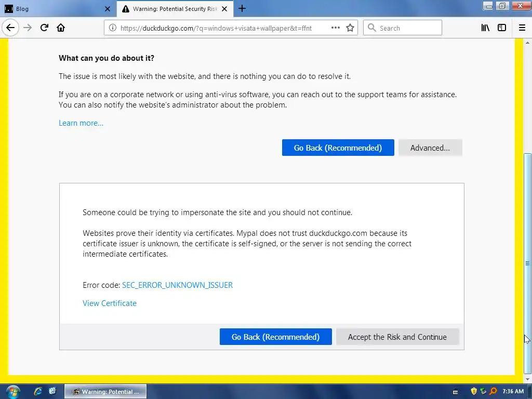Viewport: 532px width, 399px height.
Task: Bookmark this page with the star
Action: 350,28
